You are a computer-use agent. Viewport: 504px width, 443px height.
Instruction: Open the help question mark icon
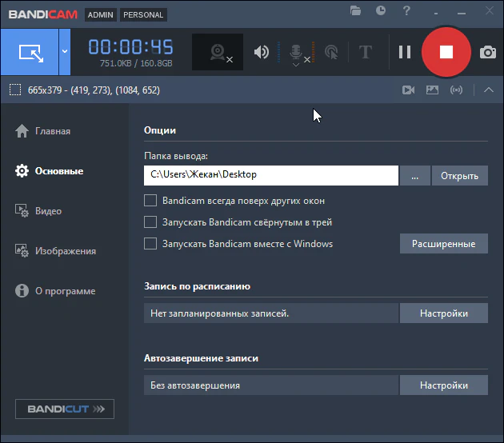[407, 10]
